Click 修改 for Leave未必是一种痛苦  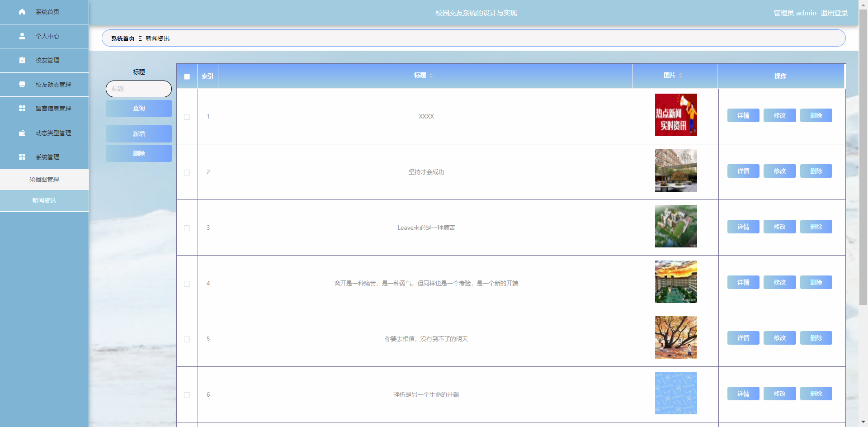click(780, 227)
